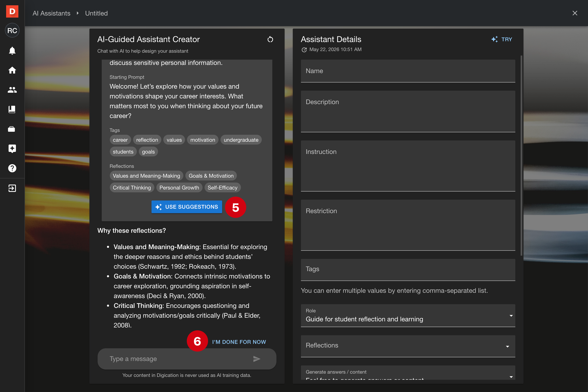Open the Help question mark icon
The height and width of the screenshot is (392, 588).
(x=12, y=168)
